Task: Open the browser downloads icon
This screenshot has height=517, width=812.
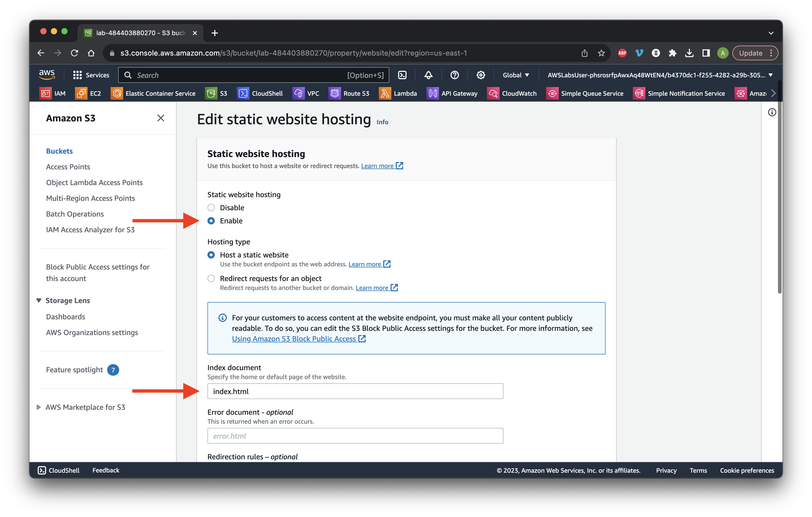Action: coord(689,53)
